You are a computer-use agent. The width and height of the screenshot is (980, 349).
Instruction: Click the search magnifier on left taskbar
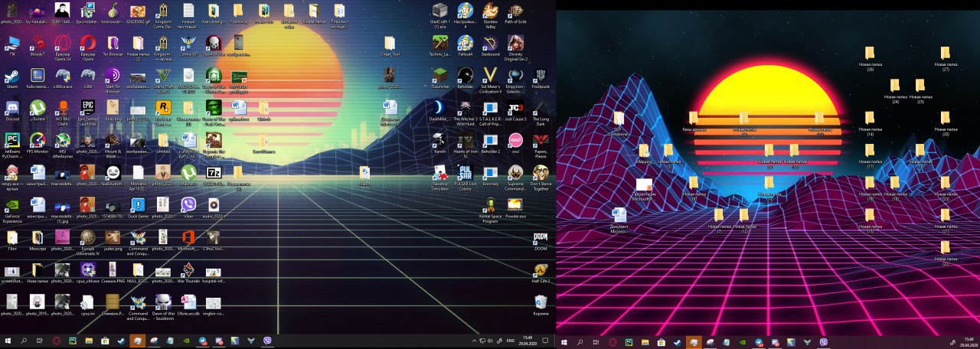[24, 341]
